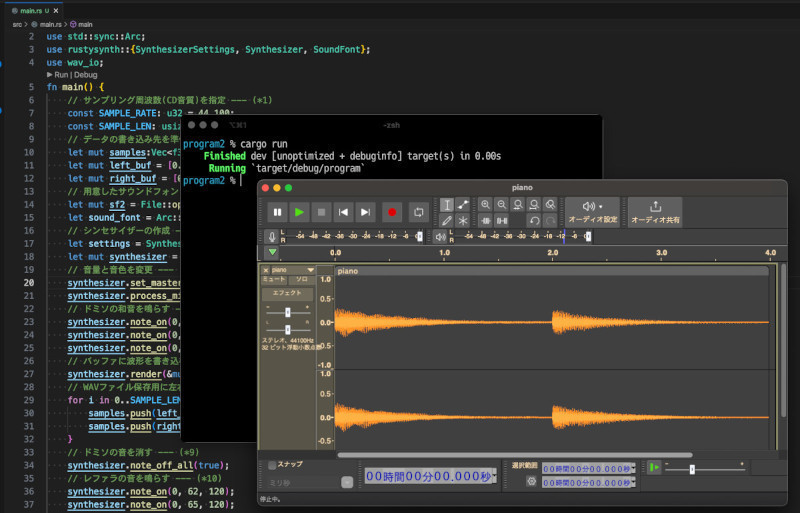
Task: Open the selection settings gear icon
Action: click(x=531, y=482)
